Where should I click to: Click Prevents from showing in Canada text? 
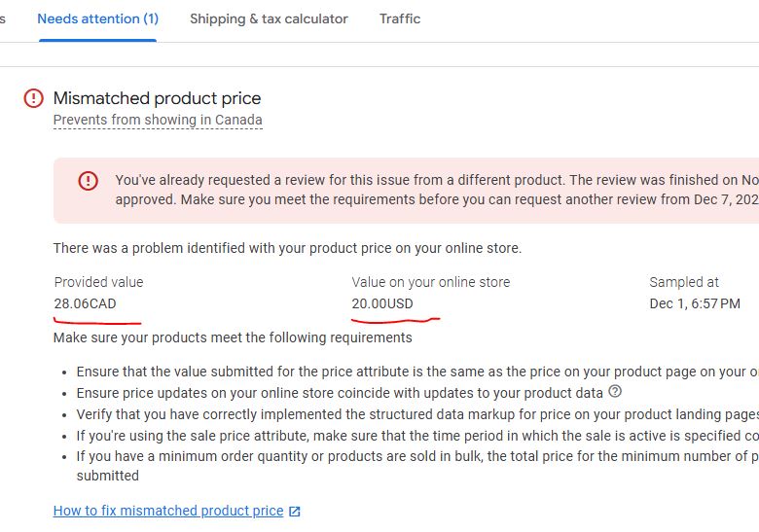(158, 120)
